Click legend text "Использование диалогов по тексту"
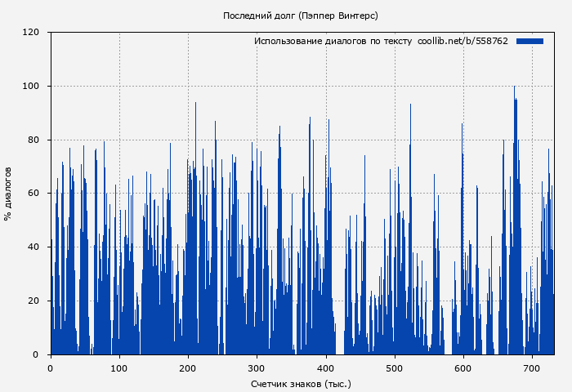 click(x=333, y=41)
